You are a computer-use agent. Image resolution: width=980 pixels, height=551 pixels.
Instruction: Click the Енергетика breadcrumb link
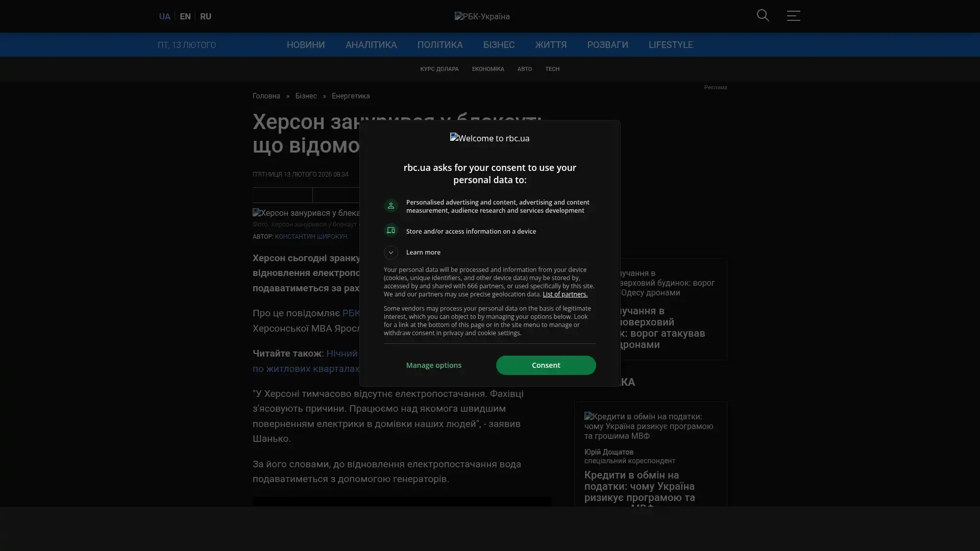tap(350, 96)
